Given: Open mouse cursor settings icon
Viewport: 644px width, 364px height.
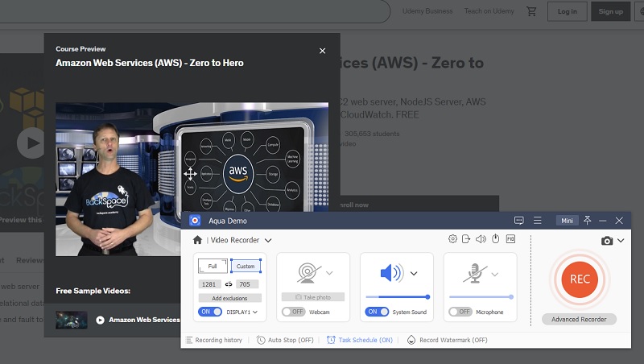Looking at the screenshot, I should pos(496,238).
